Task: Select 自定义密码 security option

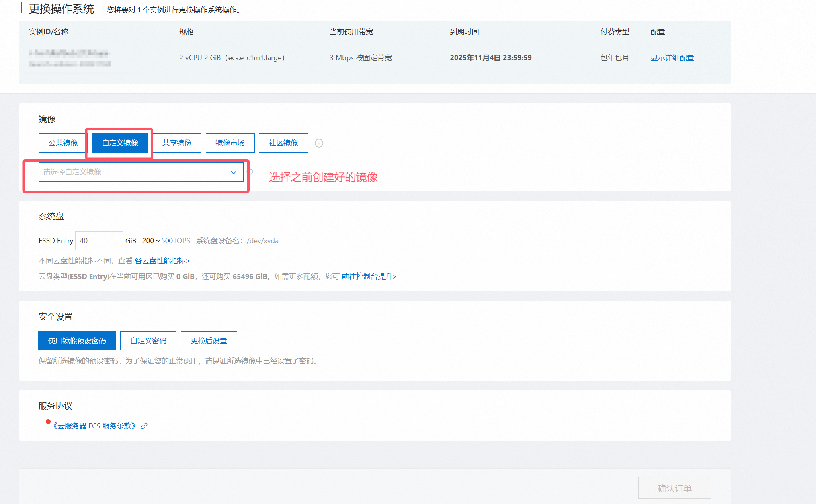Action: pos(148,341)
